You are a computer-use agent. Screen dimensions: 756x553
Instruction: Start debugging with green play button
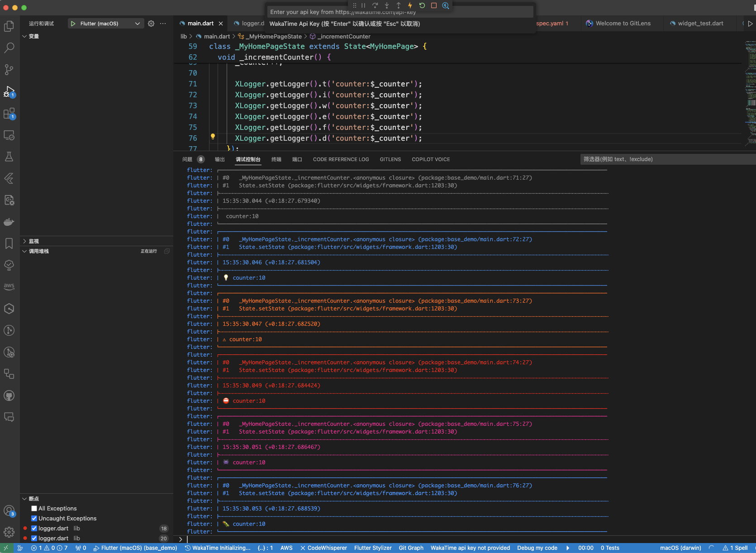[73, 24]
